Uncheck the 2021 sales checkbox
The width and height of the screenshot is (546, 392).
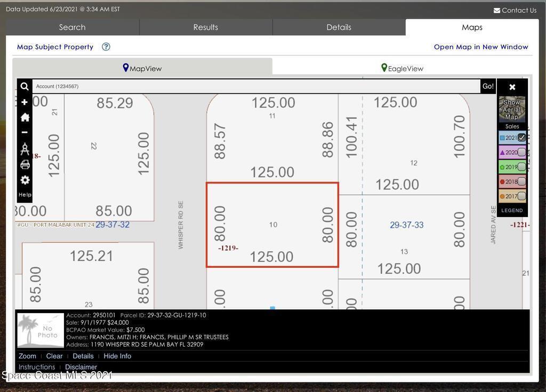tap(521, 138)
